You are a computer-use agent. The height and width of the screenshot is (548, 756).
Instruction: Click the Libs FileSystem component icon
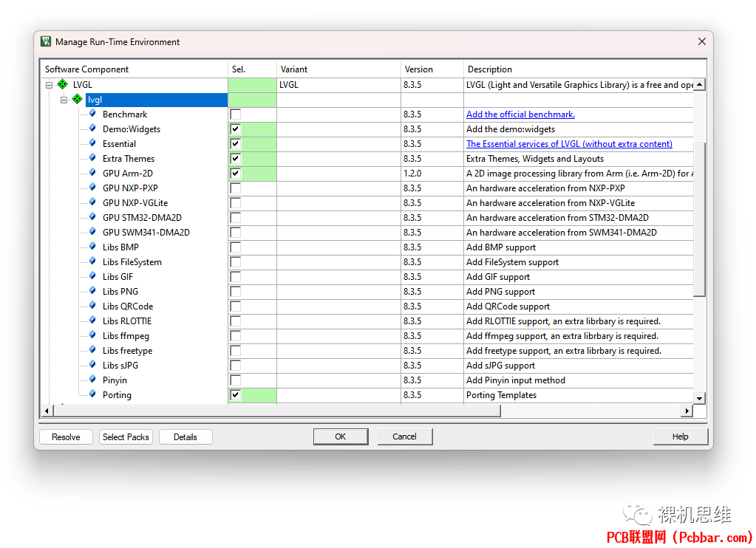[92, 261]
